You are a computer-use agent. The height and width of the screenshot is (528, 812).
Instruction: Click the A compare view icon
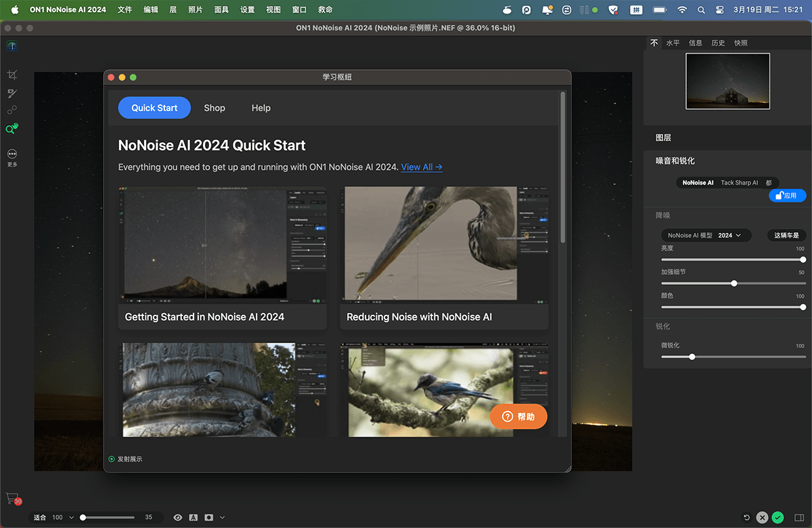click(x=194, y=517)
